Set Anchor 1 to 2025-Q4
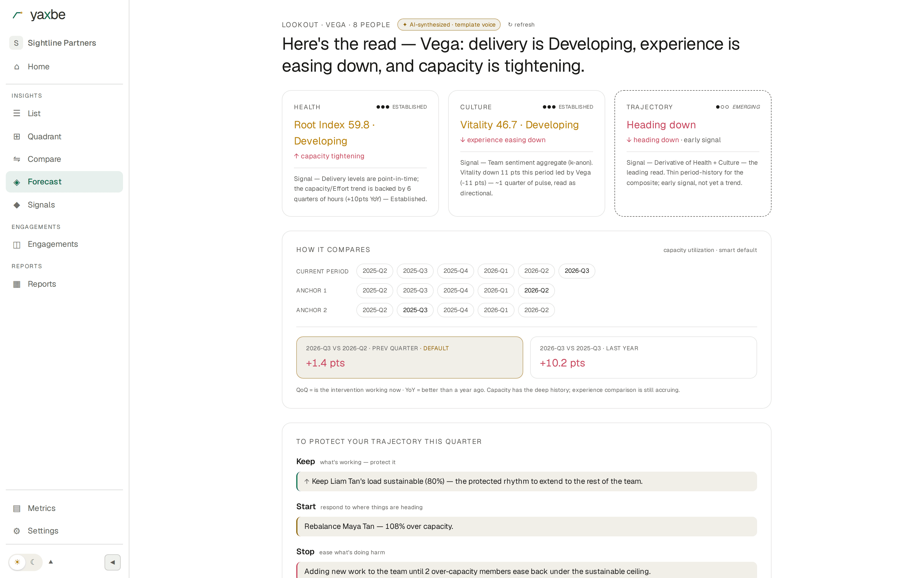This screenshot has width=924, height=578. coord(456,290)
